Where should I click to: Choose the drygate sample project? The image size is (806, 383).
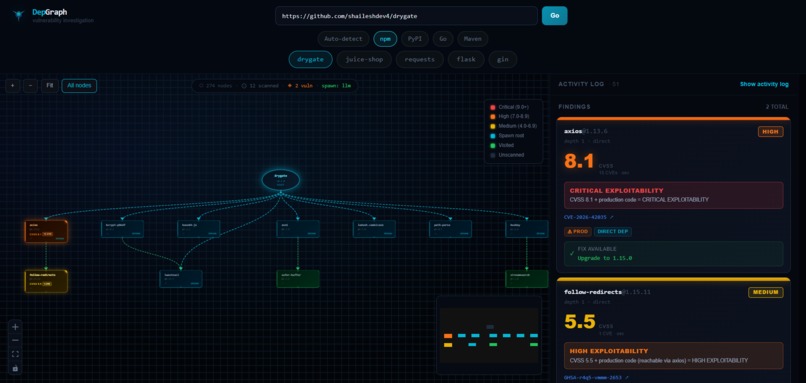[x=310, y=60]
